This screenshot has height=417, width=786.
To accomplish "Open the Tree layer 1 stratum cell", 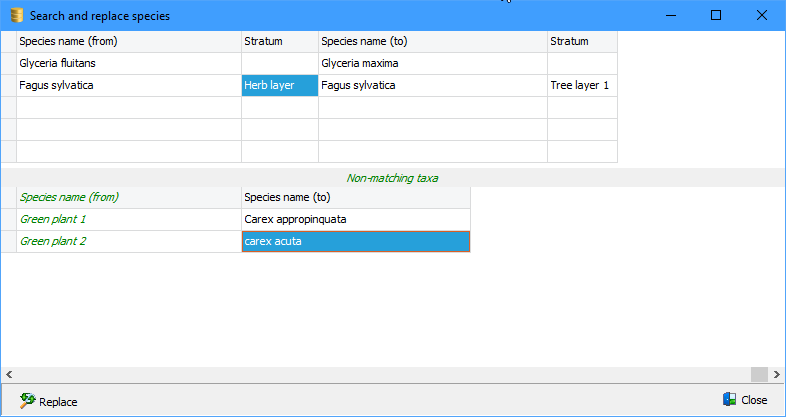I will click(x=581, y=86).
